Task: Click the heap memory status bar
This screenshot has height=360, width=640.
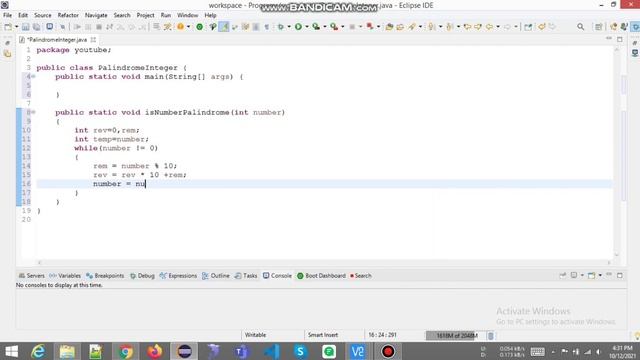Action: [x=456, y=336]
